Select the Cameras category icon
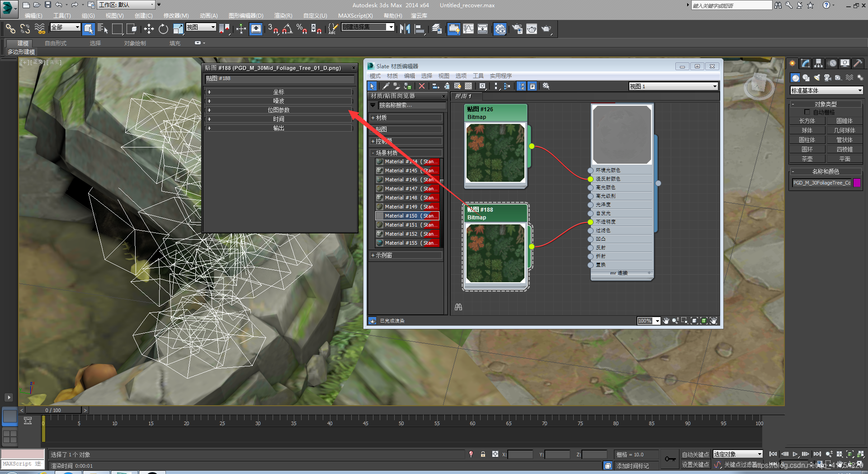 [x=827, y=78]
